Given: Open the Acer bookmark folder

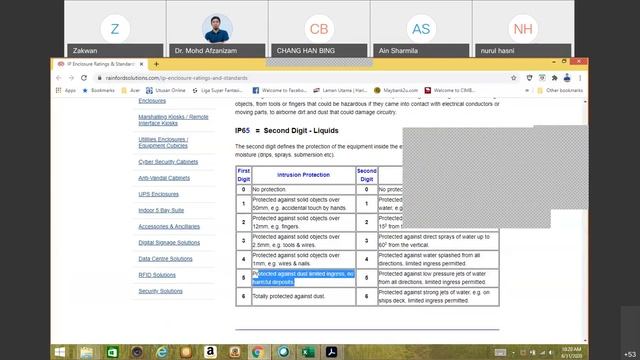Looking at the screenshot, I should pyautogui.click(x=131, y=90).
